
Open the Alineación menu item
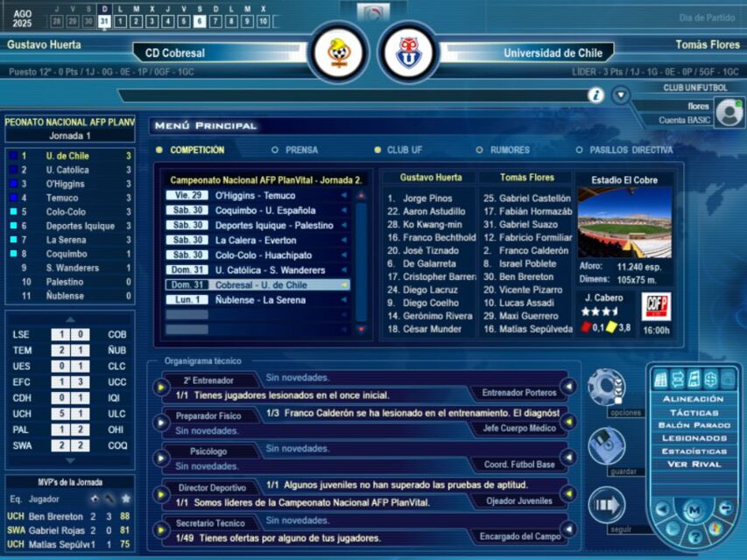(x=694, y=399)
